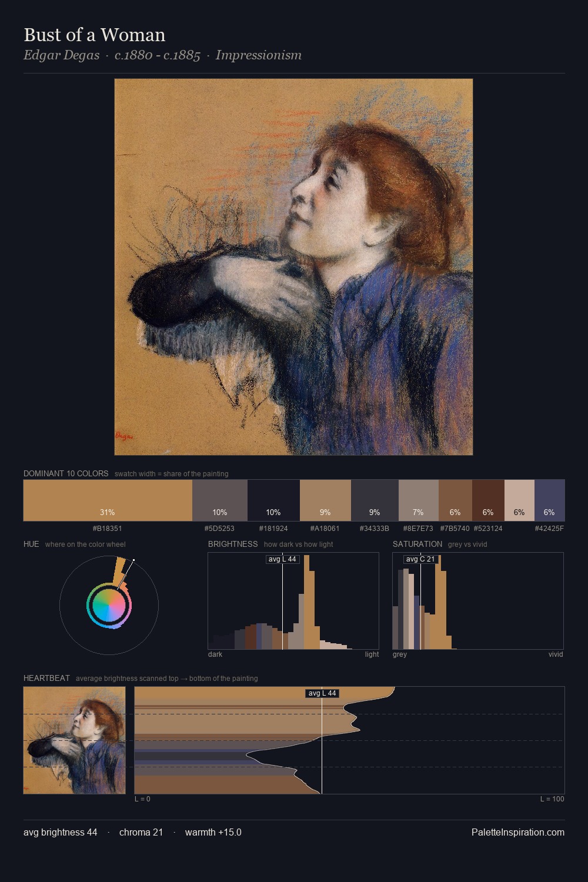Open the PaletteInspiration.com link
Viewport: 588px width, 882px height.
click(x=517, y=832)
